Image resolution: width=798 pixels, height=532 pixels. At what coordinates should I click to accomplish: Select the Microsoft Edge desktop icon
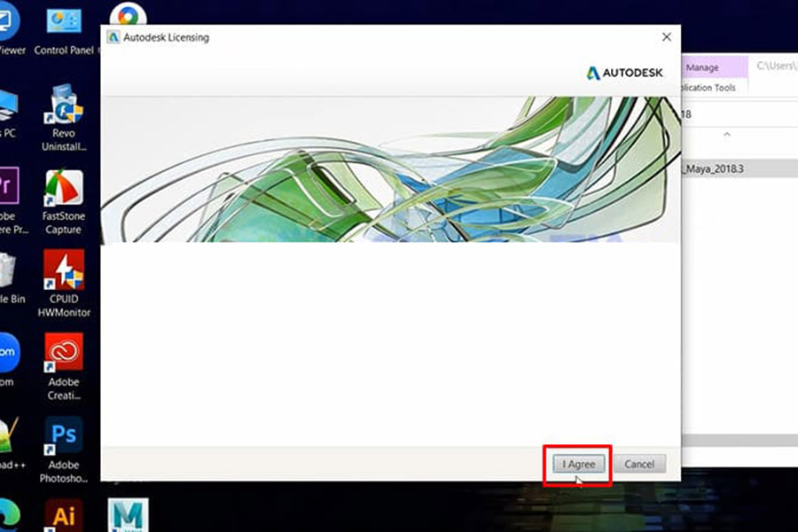click(x=9, y=515)
